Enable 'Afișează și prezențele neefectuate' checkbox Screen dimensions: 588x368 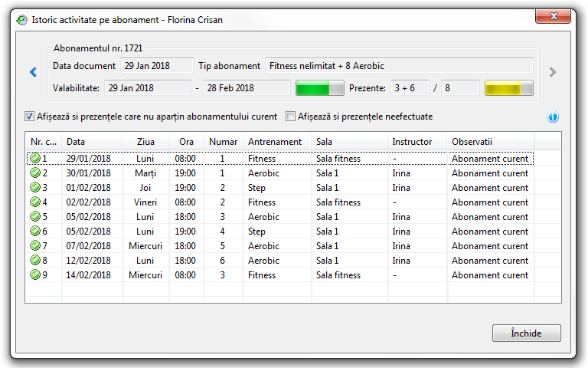(291, 117)
